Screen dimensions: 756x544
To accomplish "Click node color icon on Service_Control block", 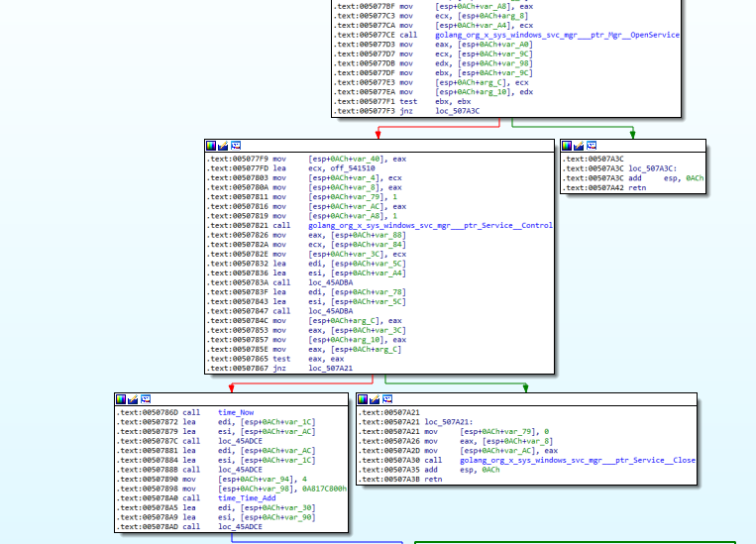I will tap(211, 146).
